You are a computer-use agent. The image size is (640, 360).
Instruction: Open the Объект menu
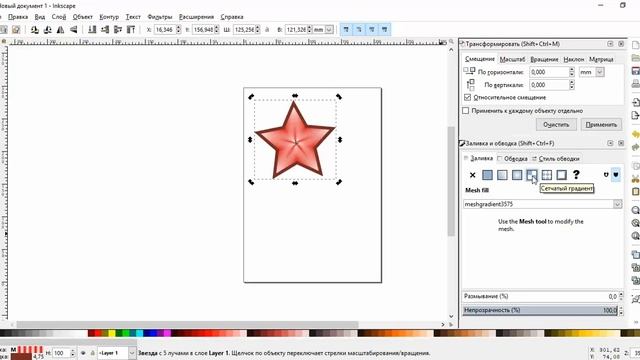coord(82,17)
